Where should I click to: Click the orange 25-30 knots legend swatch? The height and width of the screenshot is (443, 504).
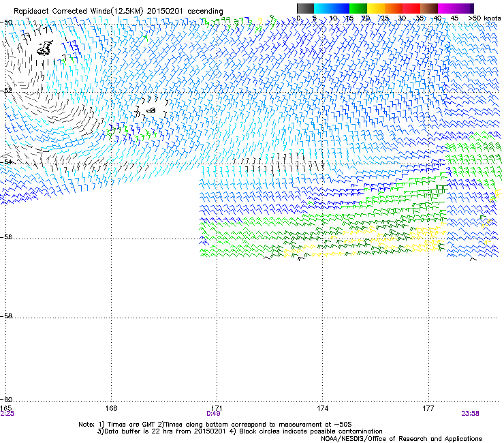click(x=394, y=8)
